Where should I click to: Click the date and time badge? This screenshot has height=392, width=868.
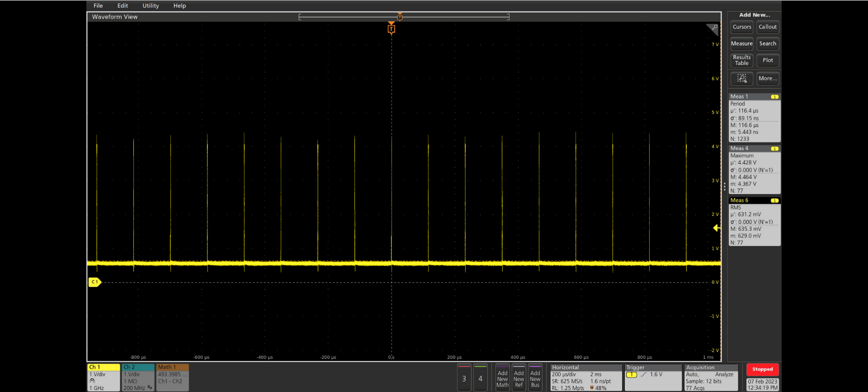[x=762, y=384]
